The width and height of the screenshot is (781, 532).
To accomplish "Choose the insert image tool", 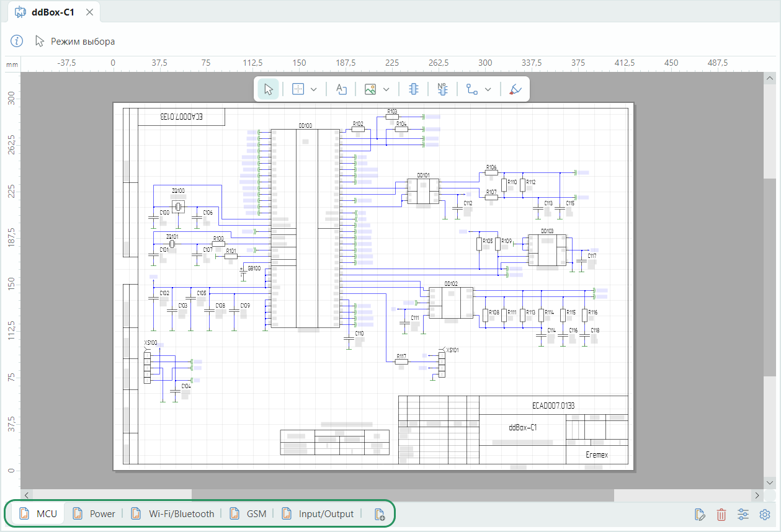I will pyautogui.click(x=370, y=89).
